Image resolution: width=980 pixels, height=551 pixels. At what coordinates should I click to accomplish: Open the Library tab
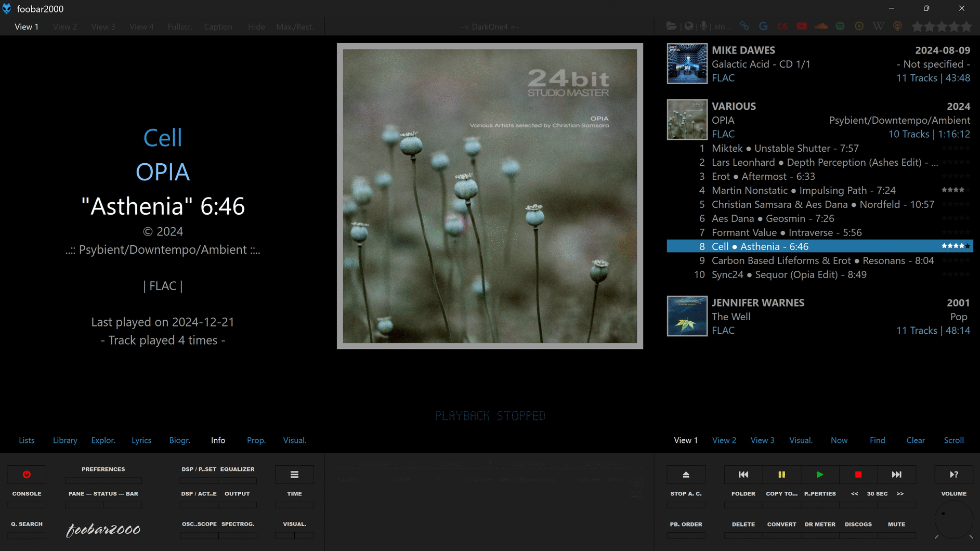[x=65, y=440]
